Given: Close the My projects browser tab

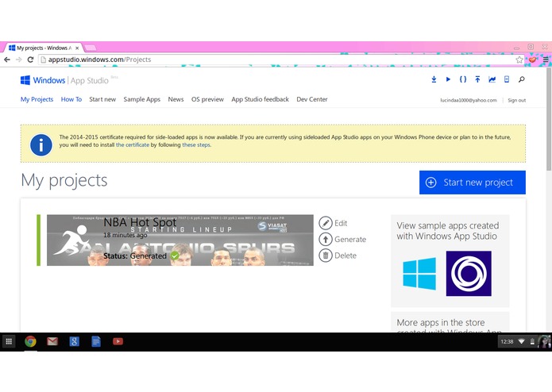Looking at the screenshot, I should coord(77,48).
